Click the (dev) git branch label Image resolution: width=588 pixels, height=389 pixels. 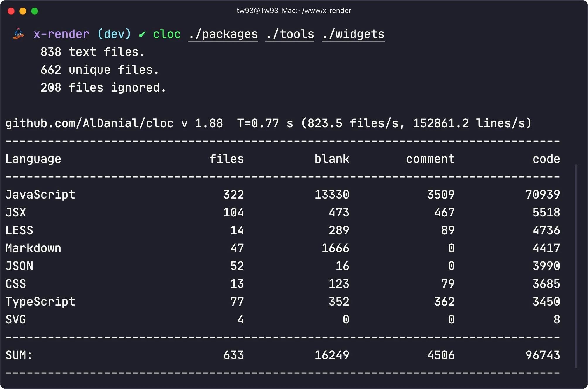point(114,34)
